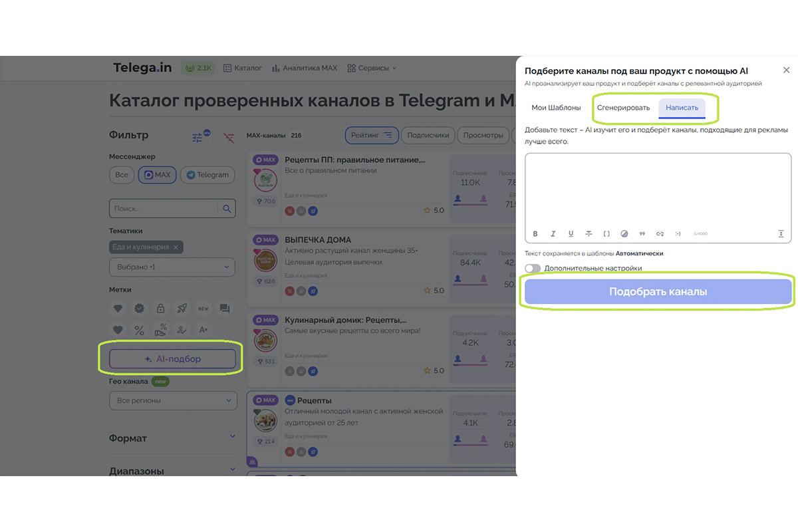The height and width of the screenshot is (532, 798).
Task: Select the MAX messenger filter button
Action: [157, 175]
